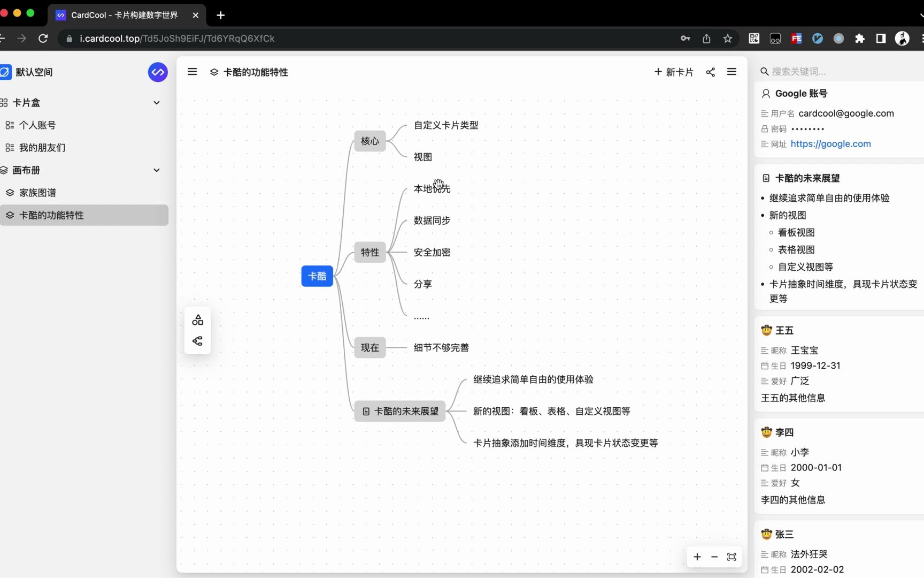Click the 卡酷的功能特性 canvas title
The width and height of the screenshot is (924, 578).
[256, 72]
